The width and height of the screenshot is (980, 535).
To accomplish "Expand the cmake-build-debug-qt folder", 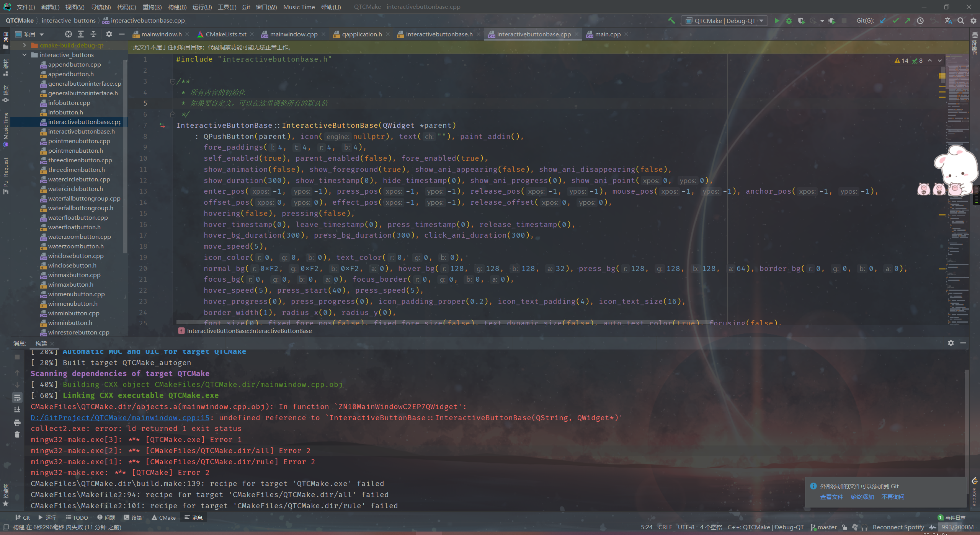I will pos(24,45).
